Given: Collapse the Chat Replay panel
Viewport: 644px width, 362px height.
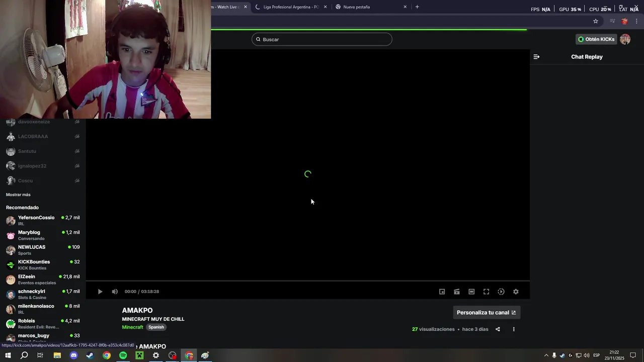Looking at the screenshot, I should coord(536,57).
